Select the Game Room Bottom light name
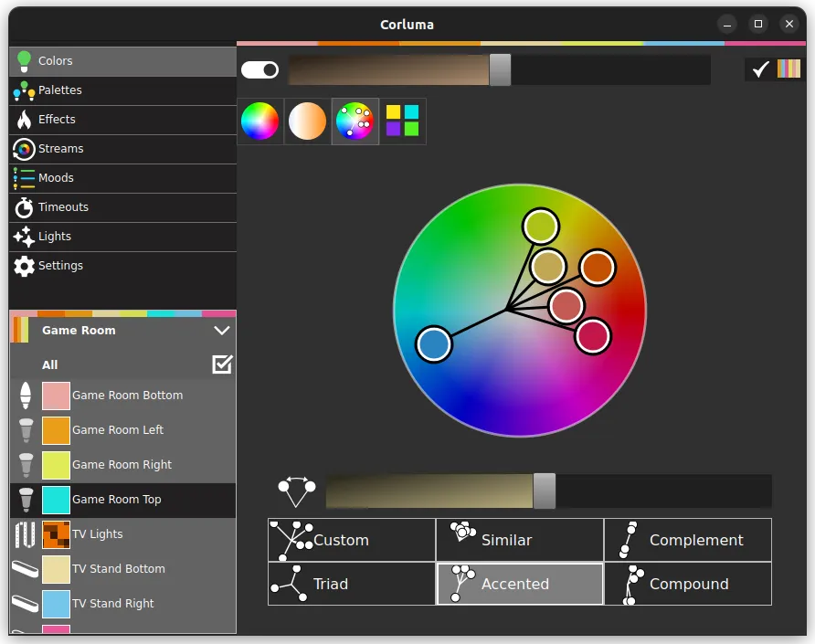 pos(127,396)
